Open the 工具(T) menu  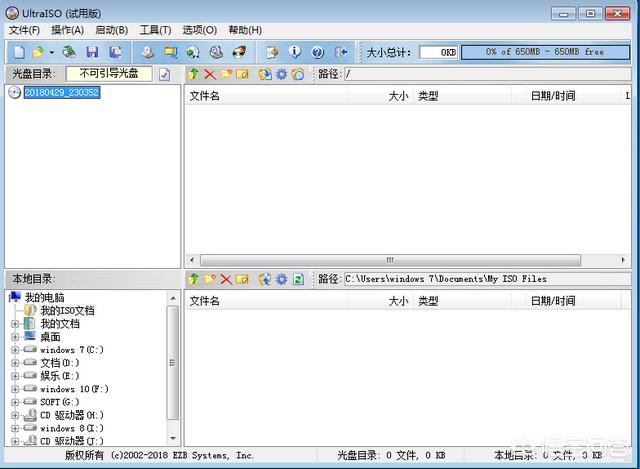pyautogui.click(x=156, y=30)
